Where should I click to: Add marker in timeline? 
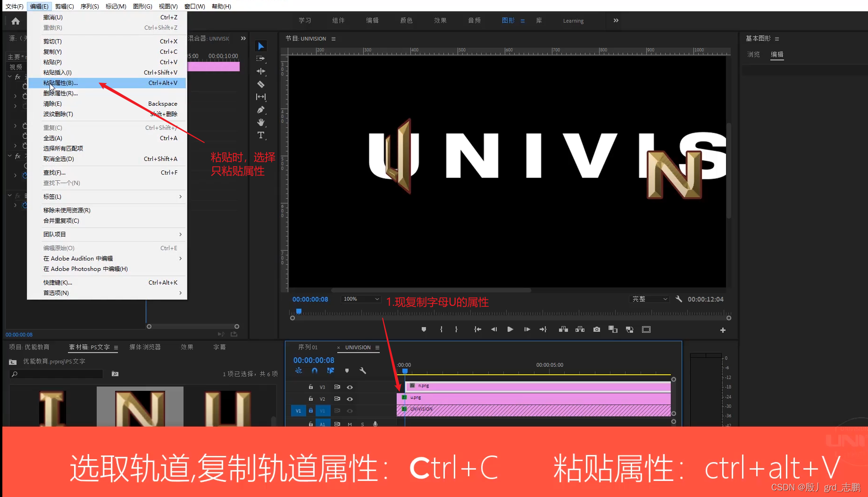click(347, 371)
